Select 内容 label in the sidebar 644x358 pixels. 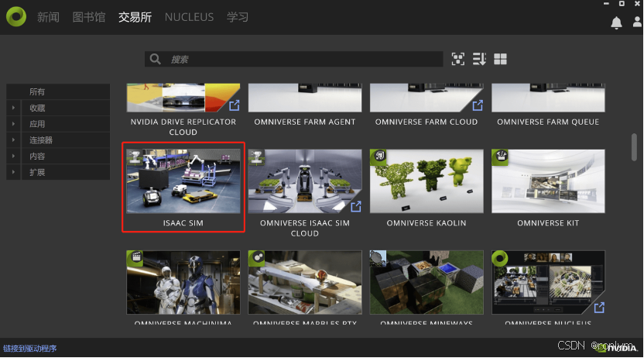37,157
